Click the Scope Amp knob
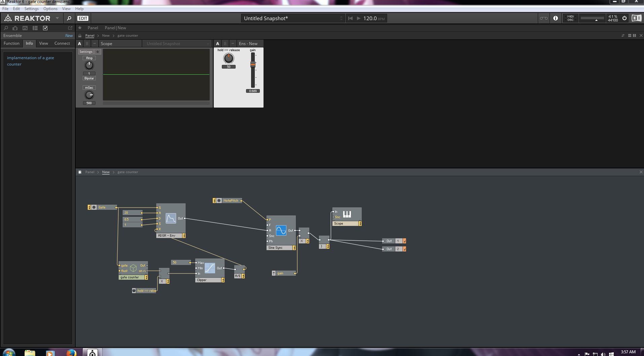Image resolution: width=644 pixels, height=356 pixels. coord(89,66)
